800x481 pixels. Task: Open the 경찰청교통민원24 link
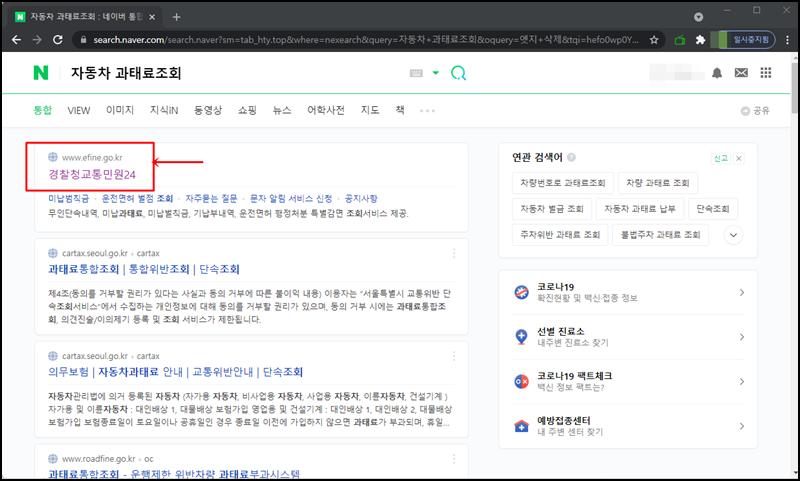(92, 174)
